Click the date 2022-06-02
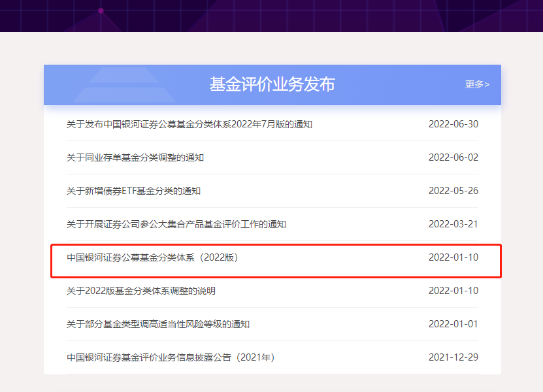Screen dimensions: 543x392 point(453,157)
